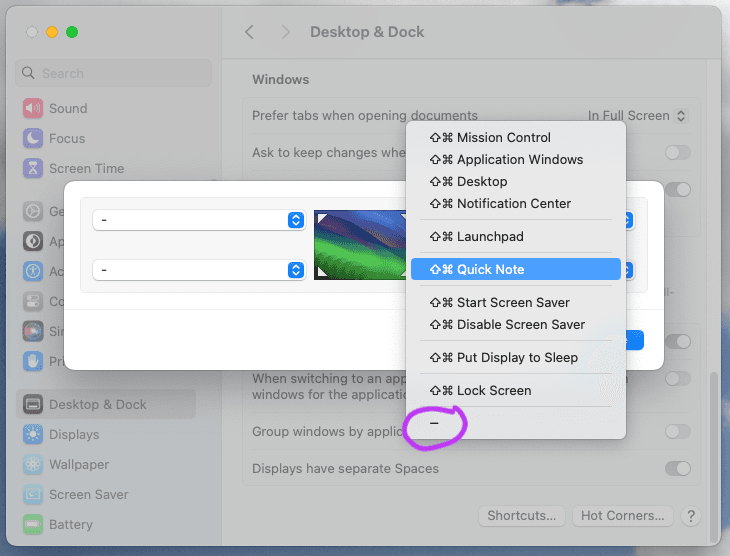The width and height of the screenshot is (730, 556).
Task: Click the Accessibility icon in sidebar
Action: tap(33, 271)
